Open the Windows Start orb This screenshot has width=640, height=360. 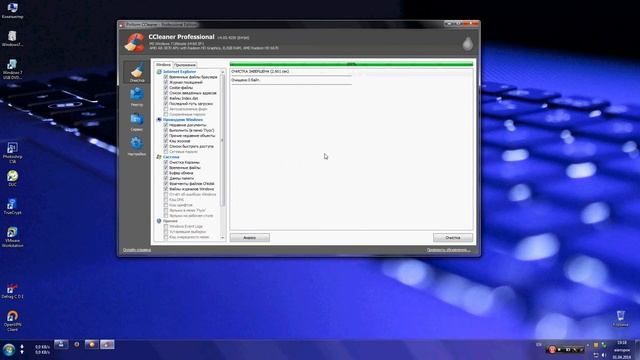[x=9, y=349]
